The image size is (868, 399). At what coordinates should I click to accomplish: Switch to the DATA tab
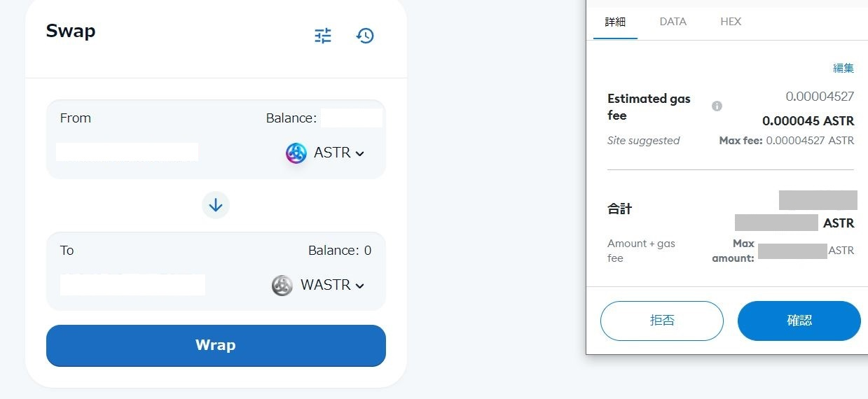pyautogui.click(x=673, y=22)
